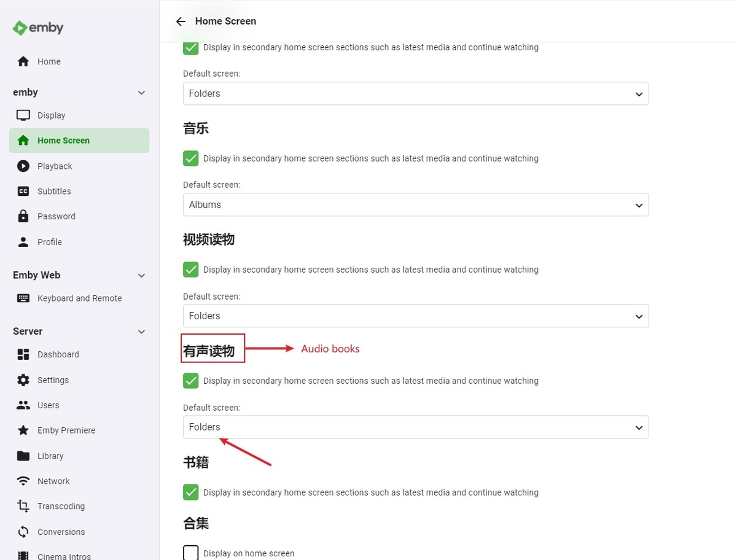Click the Emby logo

[x=38, y=28]
